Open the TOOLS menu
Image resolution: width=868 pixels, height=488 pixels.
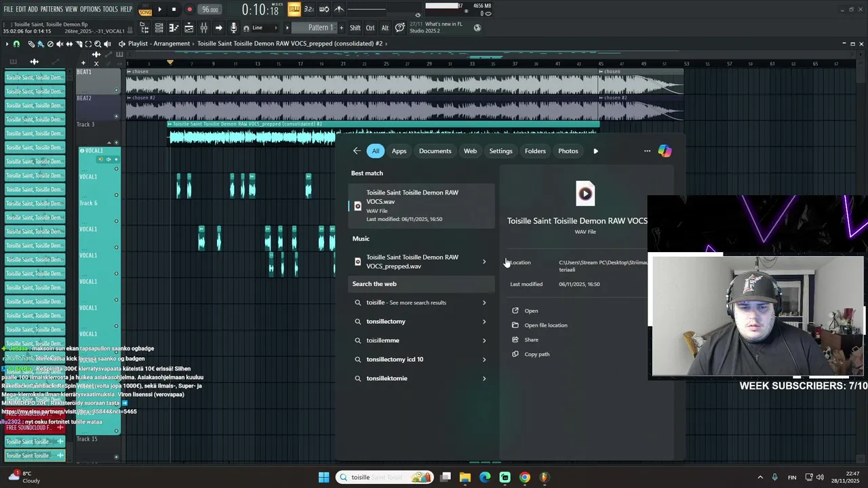click(111, 9)
